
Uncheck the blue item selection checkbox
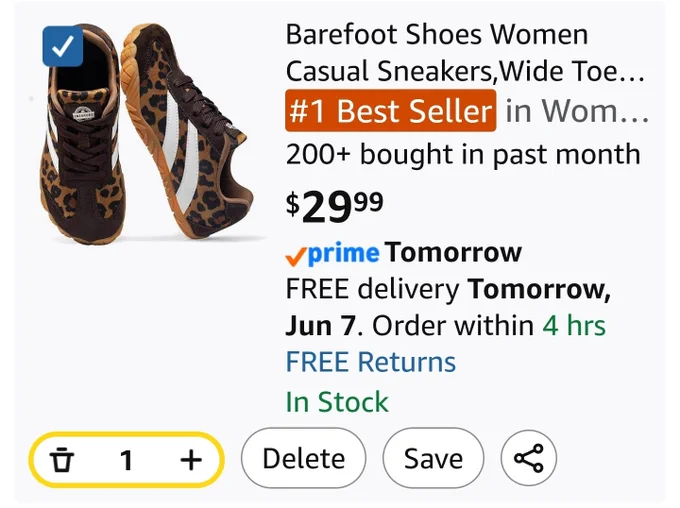(63, 46)
